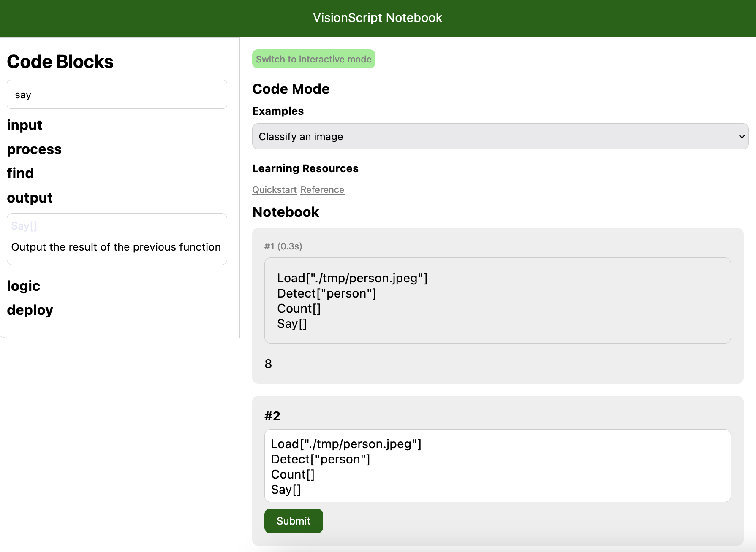This screenshot has width=756, height=552.
Task: Expand the logic category
Action: (23, 286)
